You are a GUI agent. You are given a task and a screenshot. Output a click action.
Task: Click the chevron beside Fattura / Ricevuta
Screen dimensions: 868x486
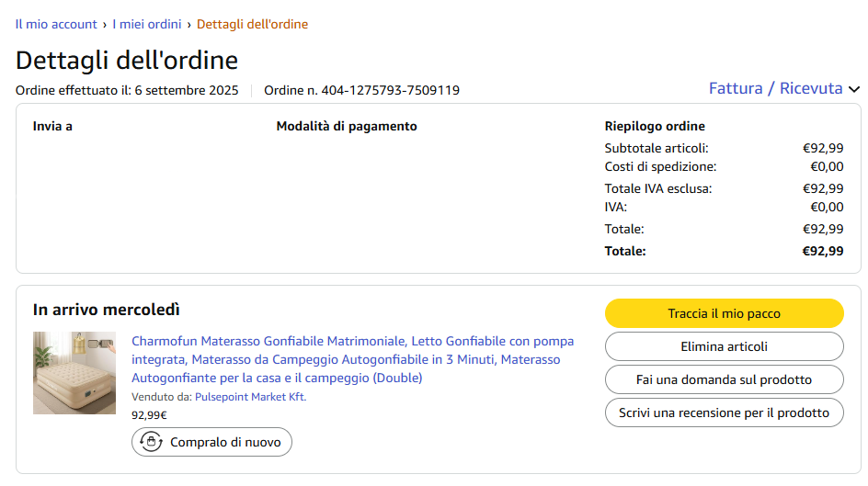click(x=854, y=90)
